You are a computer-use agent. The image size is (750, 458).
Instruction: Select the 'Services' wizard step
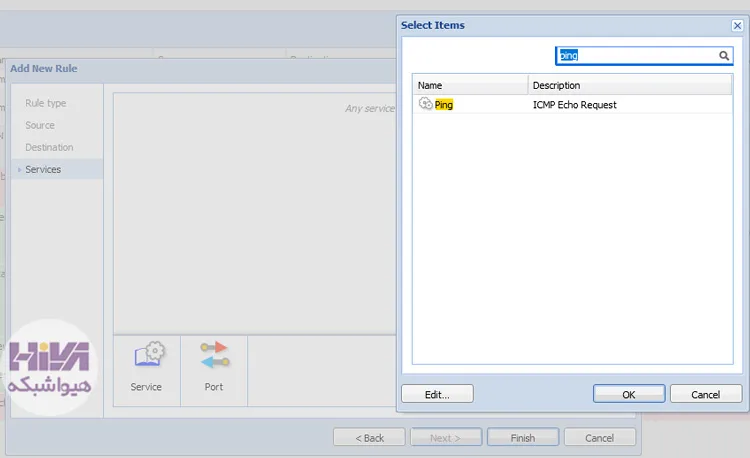57,169
